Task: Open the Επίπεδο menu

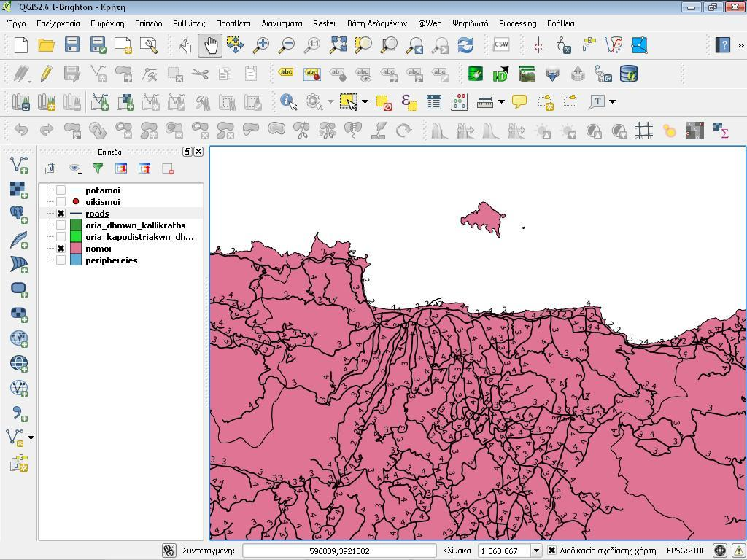Action: [148, 23]
